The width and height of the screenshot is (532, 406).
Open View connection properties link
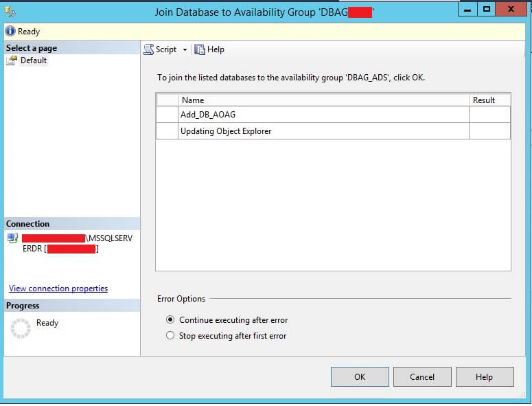click(x=58, y=289)
